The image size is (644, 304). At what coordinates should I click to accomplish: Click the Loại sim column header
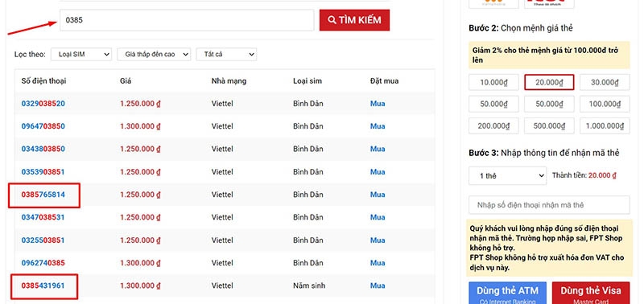308,81
